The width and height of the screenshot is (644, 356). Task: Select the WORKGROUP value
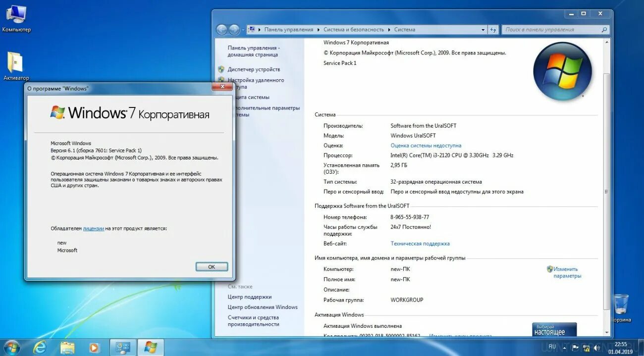(407, 300)
